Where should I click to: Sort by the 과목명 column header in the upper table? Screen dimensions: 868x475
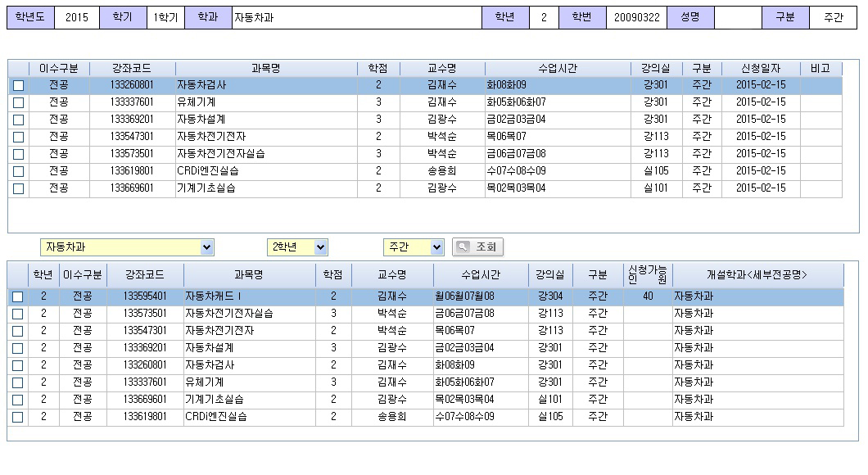tap(265, 69)
